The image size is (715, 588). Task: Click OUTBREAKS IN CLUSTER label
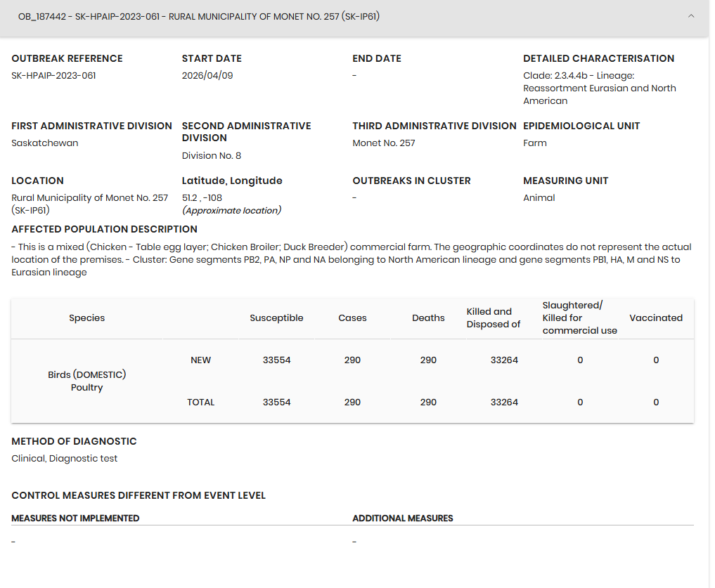point(411,181)
